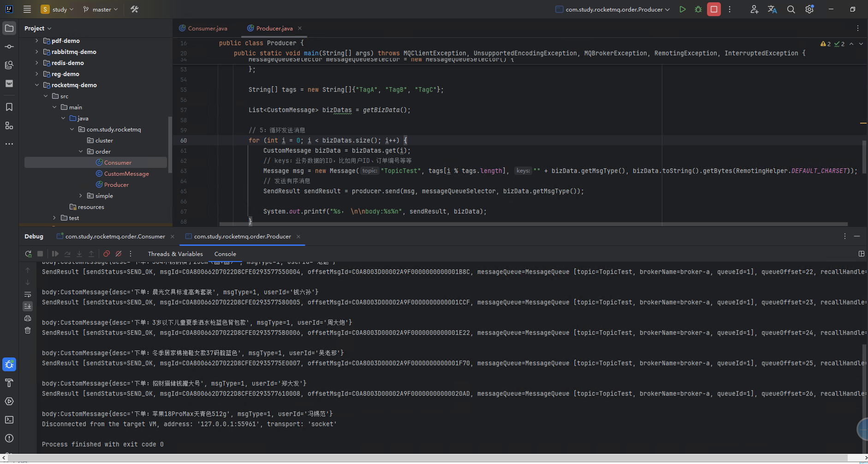Toggle scroll to end of console

pyautogui.click(x=28, y=306)
